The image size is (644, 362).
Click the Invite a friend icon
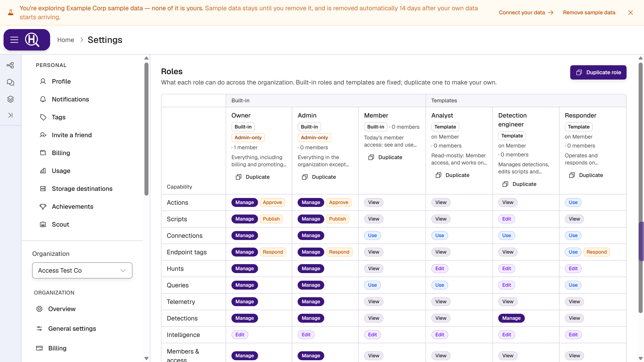click(x=43, y=135)
